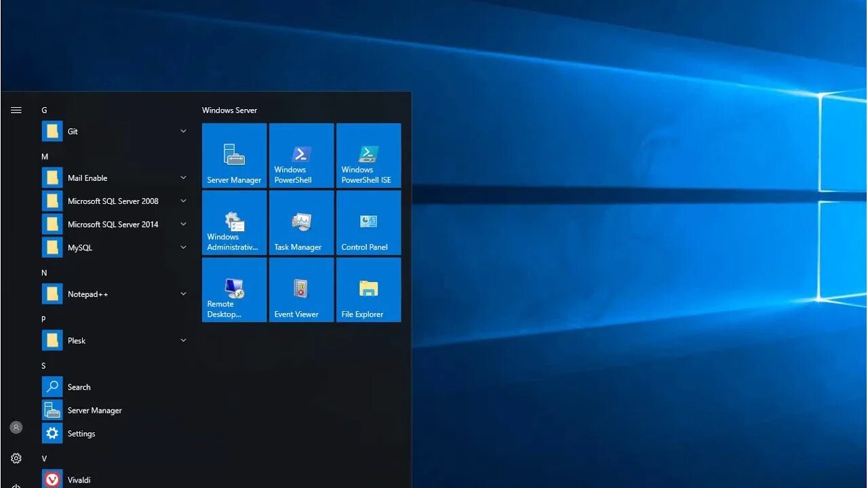Image resolution: width=868 pixels, height=488 pixels.
Task: Click the Notepad++ label text
Action: 87,294
